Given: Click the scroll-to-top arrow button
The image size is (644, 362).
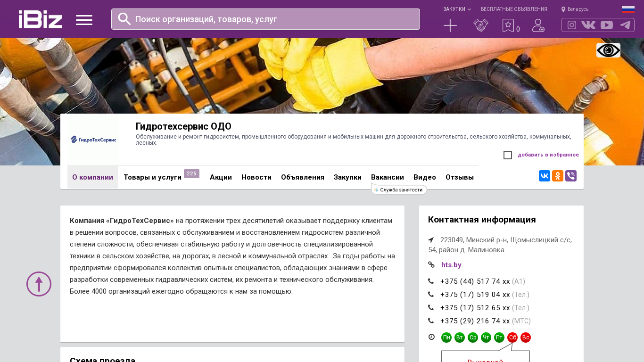Looking at the screenshot, I should [39, 284].
